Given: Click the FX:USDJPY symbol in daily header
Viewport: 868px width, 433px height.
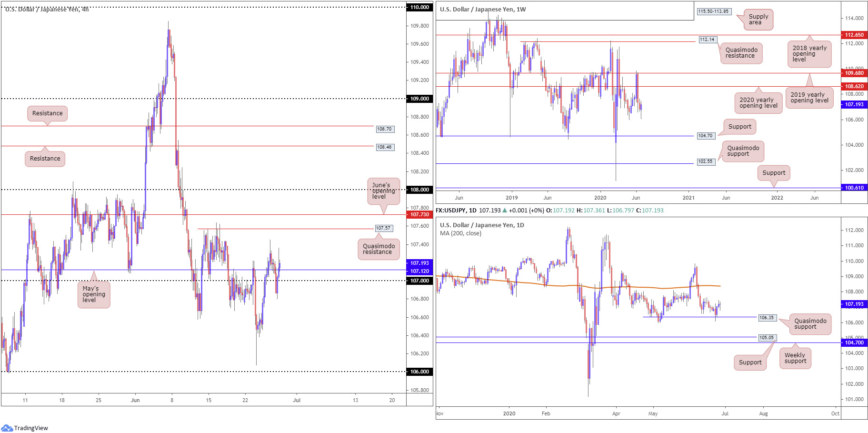Looking at the screenshot, I should [x=451, y=210].
